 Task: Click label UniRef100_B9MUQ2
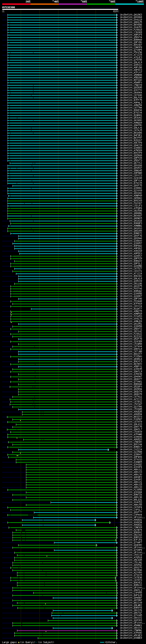pos(131,291)
